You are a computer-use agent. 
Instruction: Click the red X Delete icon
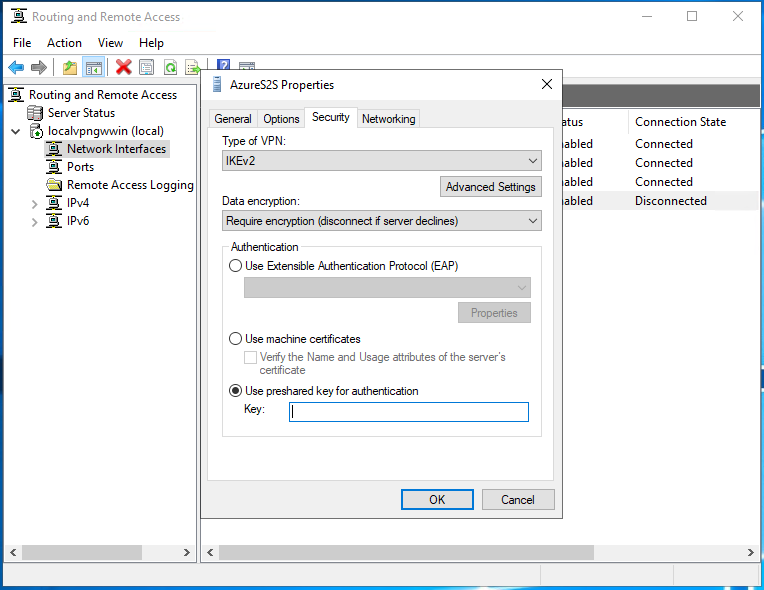124,67
